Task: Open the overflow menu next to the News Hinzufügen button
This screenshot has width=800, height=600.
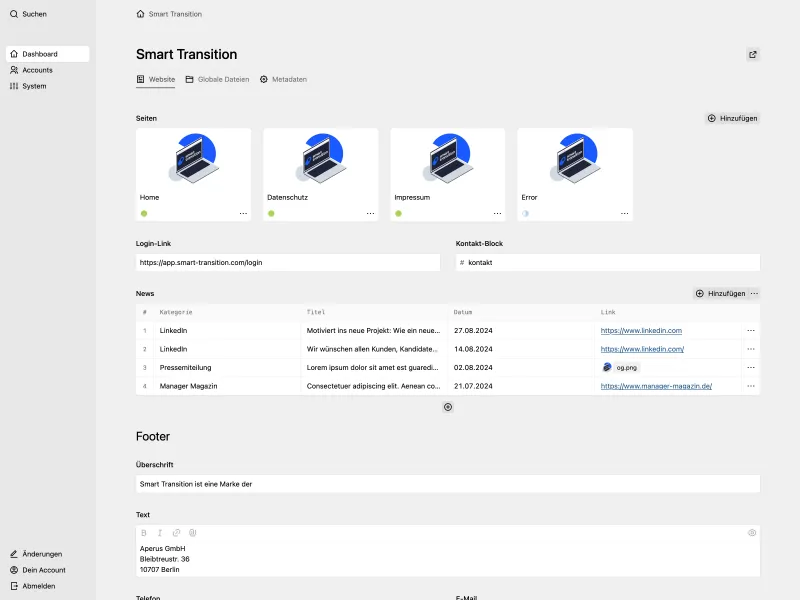Action: pos(755,293)
